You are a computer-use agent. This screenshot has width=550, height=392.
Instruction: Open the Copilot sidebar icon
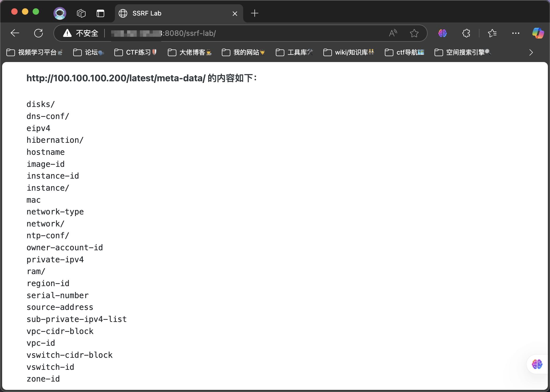point(538,33)
